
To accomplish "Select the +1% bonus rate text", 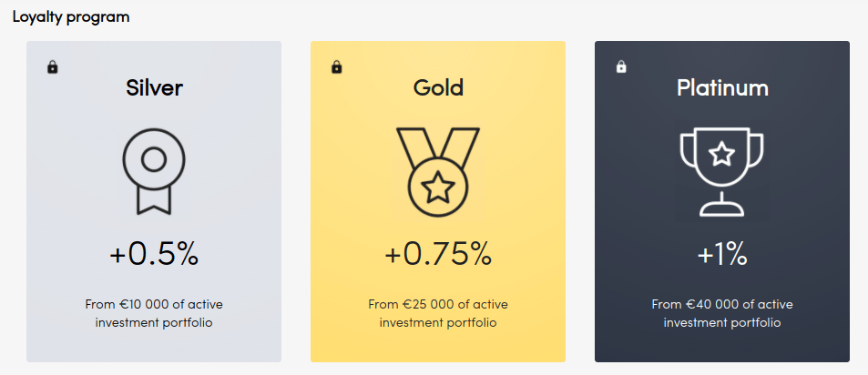I will [x=722, y=255].
